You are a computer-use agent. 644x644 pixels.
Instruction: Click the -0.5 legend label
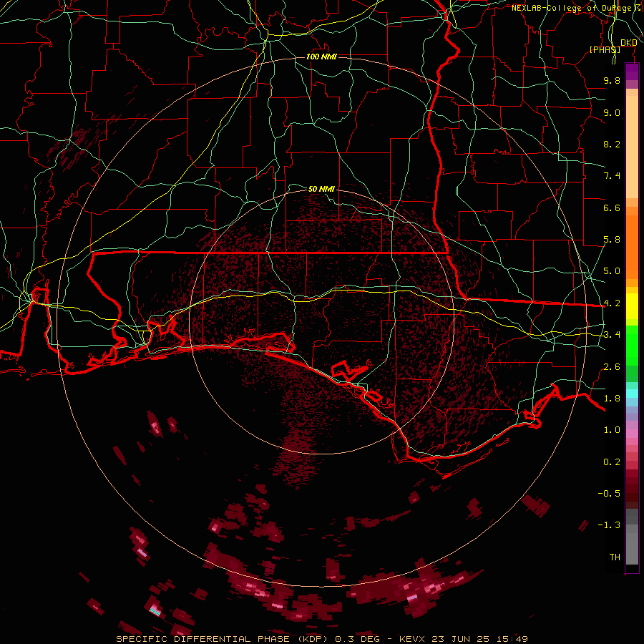(609, 494)
